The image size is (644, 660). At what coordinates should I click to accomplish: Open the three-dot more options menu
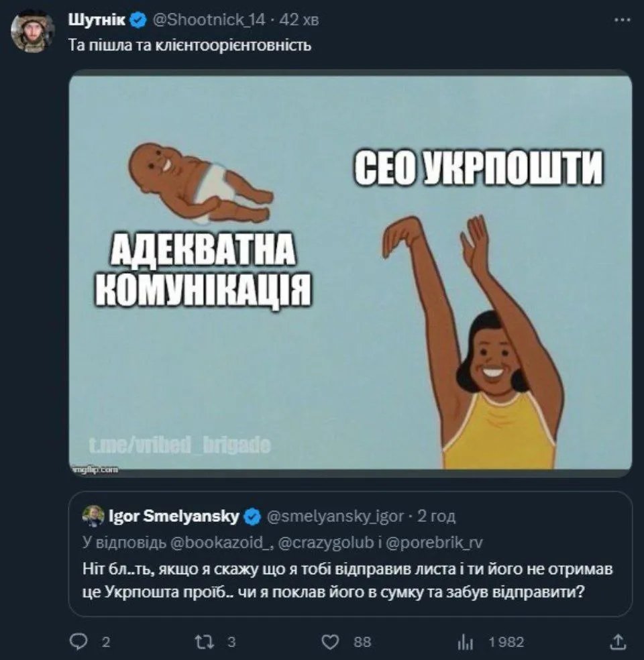(622, 21)
